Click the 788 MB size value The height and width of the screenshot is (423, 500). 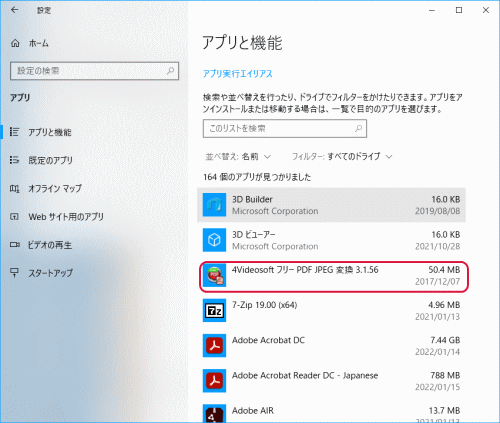tap(445, 375)
